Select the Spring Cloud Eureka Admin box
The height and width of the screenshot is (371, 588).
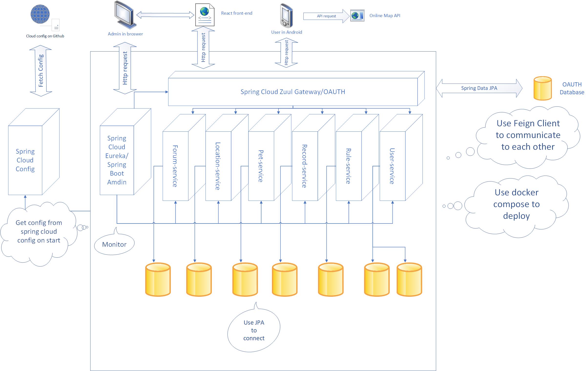tap(117, 160)
